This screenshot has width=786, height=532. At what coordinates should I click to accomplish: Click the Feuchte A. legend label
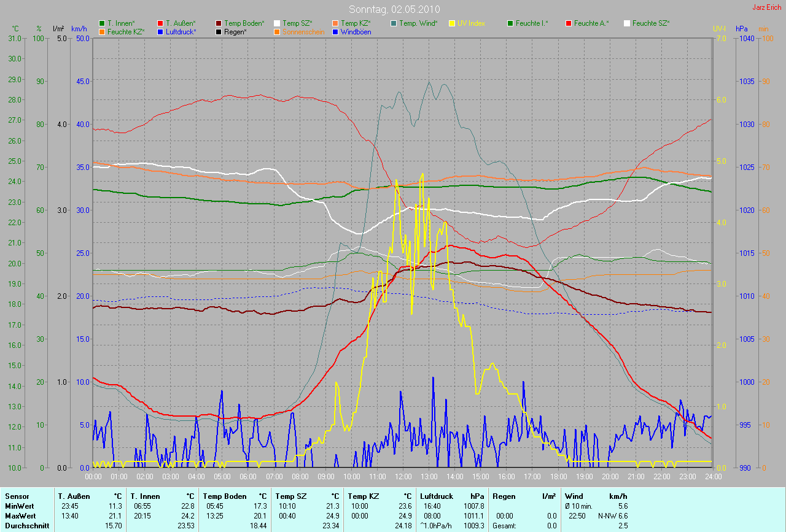click(x=591, y=23)
